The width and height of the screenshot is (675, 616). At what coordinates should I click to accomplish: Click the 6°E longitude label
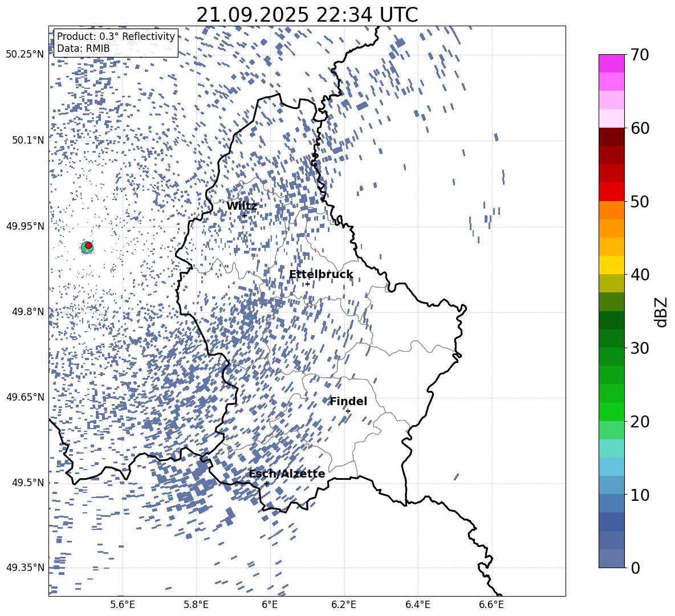pos(270,605)
